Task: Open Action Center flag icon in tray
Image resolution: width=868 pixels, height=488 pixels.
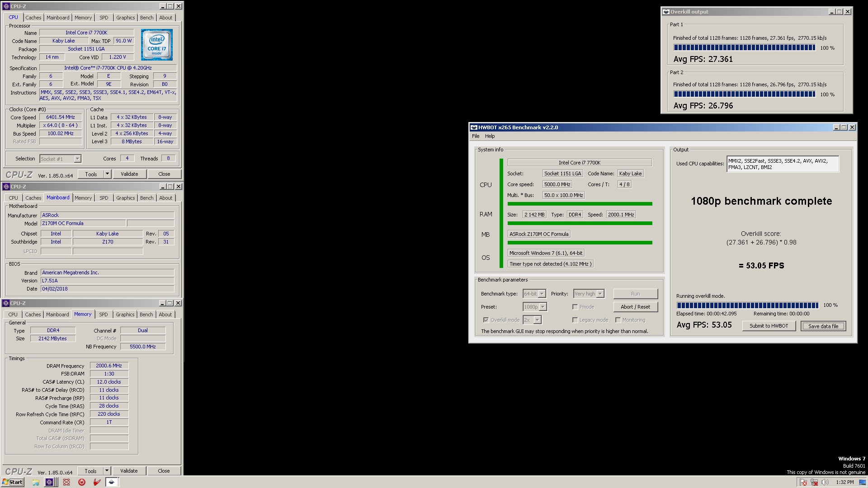Action: tap(803, 482)
